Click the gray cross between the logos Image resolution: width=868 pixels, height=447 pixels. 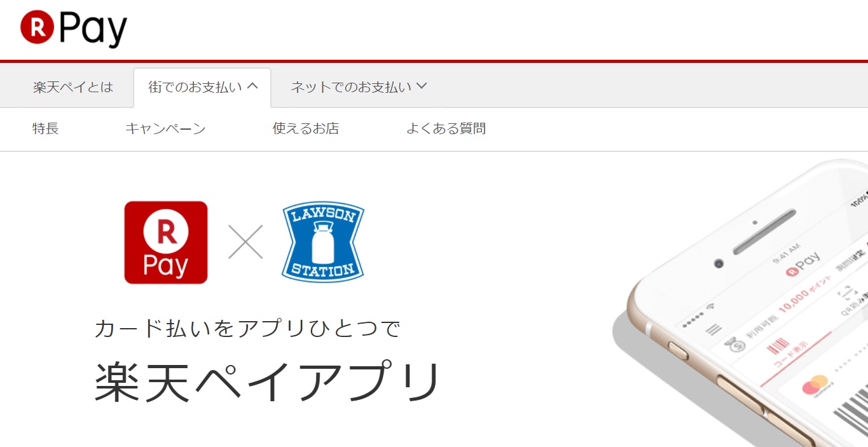click(245, 242)
